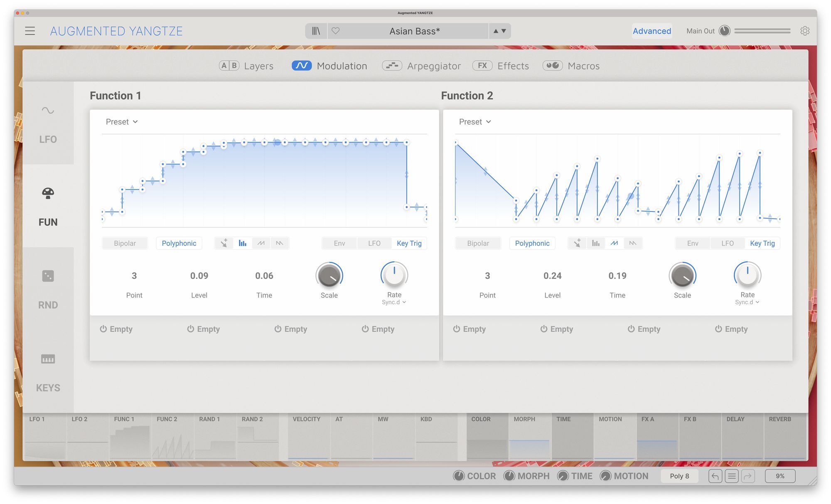Open Function 2 Rate Sync.d dropdown

(x=747, y=302)
